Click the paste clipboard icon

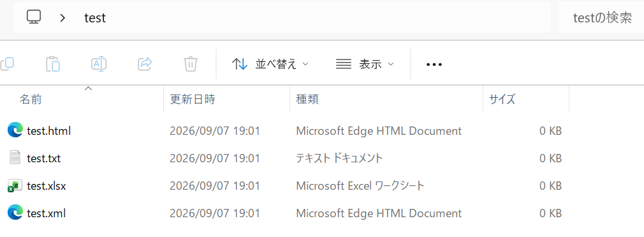52,64
